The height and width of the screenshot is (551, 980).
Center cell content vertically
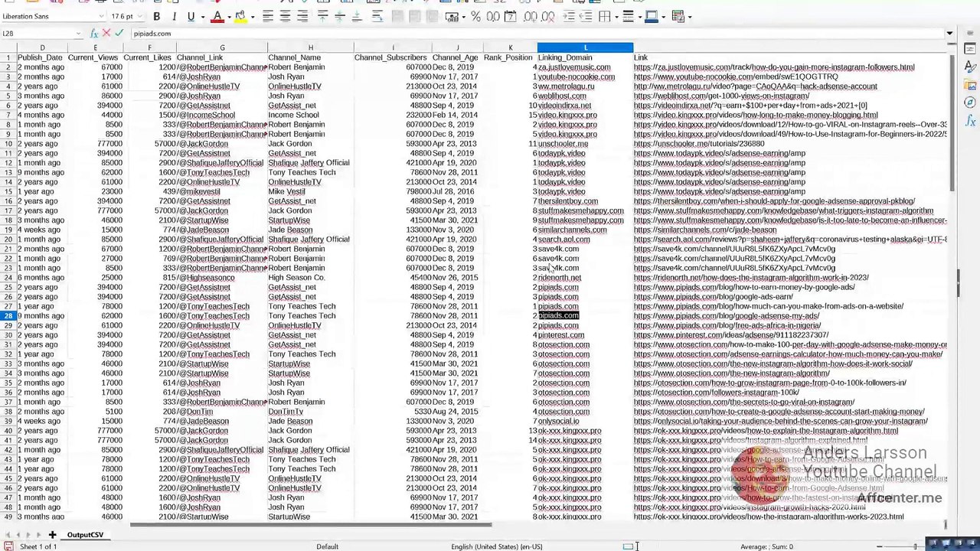coord(340,16)
